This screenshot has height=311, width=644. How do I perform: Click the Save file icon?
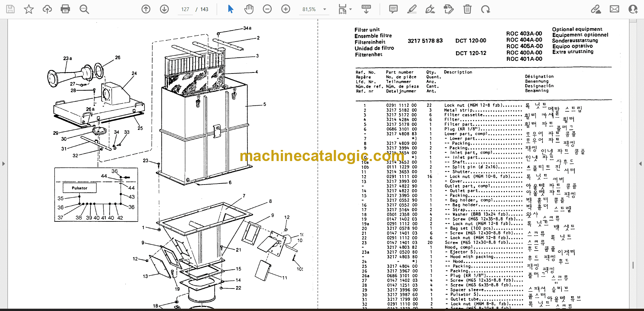(10, 9)
